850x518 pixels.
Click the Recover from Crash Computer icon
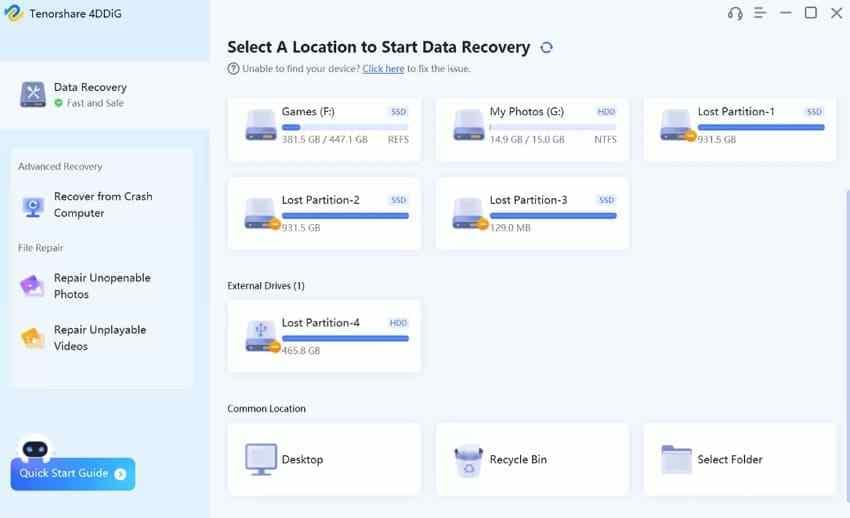point(33,206)
